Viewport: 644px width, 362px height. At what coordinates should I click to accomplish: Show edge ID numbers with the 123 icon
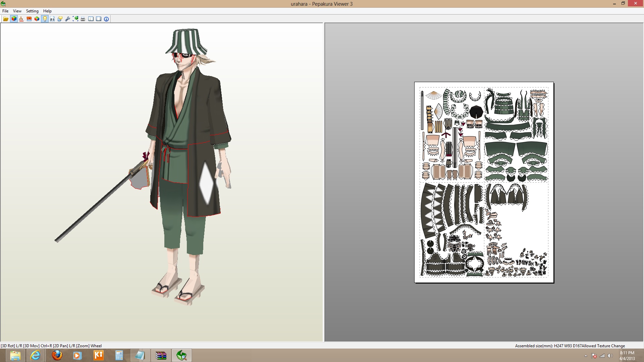coord(29,19)
